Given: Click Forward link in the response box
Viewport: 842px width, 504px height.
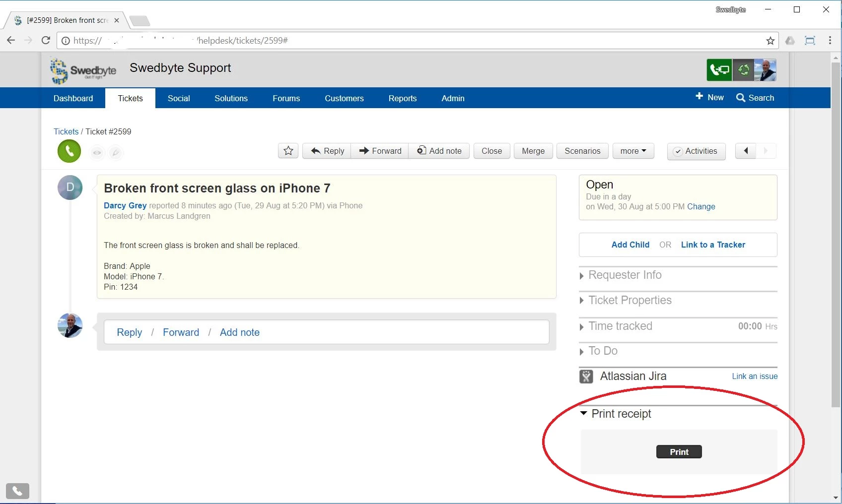Looking at the screenshot, I should click(181, 332).
